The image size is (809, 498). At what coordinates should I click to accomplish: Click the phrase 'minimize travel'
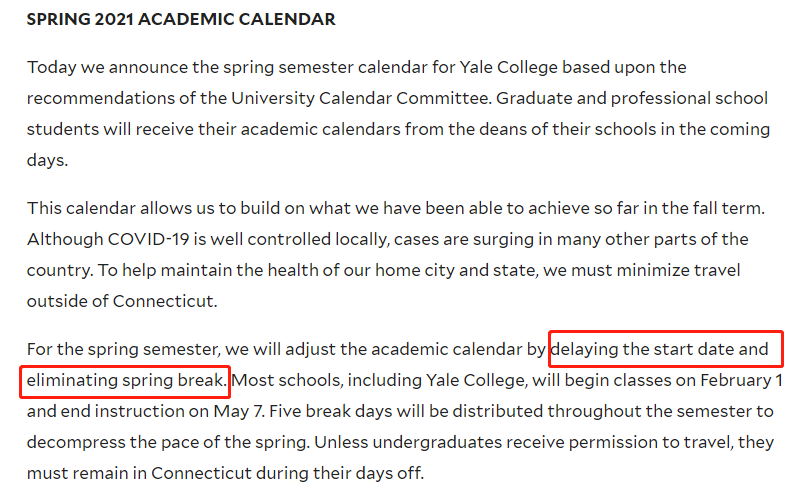(x=678, y=270)
